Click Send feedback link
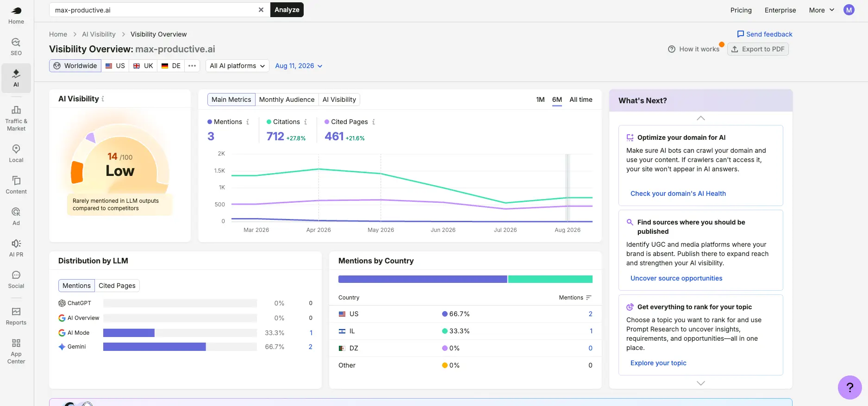 (x=765, y=34)
